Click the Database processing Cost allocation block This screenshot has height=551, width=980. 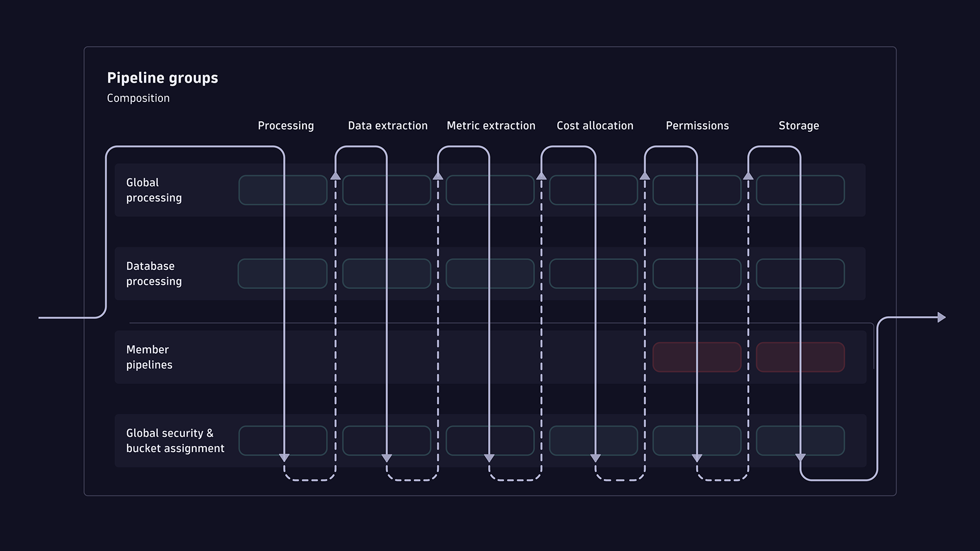pos(593,273)
